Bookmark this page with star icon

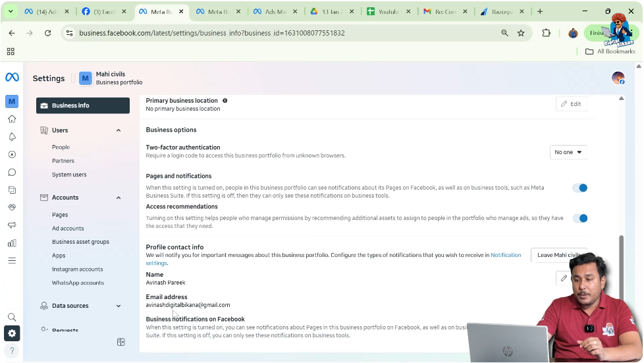pos(521,33)
